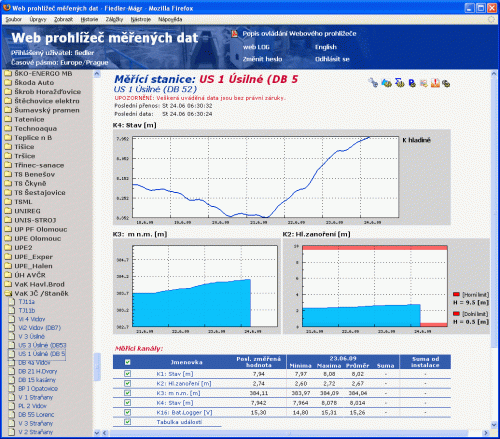Click the blue letter P toolbar icon
This screenshot has width=500, height=439.
click(x=412, y=83)
